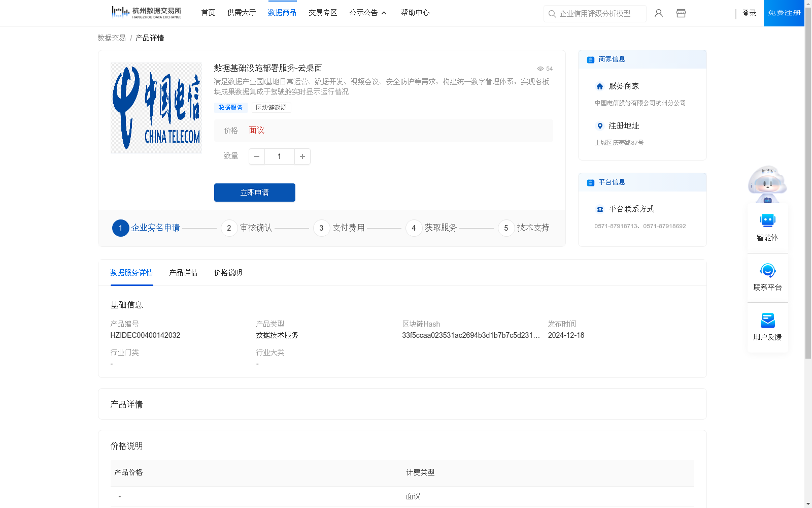812x508 pixels.
Task: Open the shop icon in header
Action: tap(681, 13)
